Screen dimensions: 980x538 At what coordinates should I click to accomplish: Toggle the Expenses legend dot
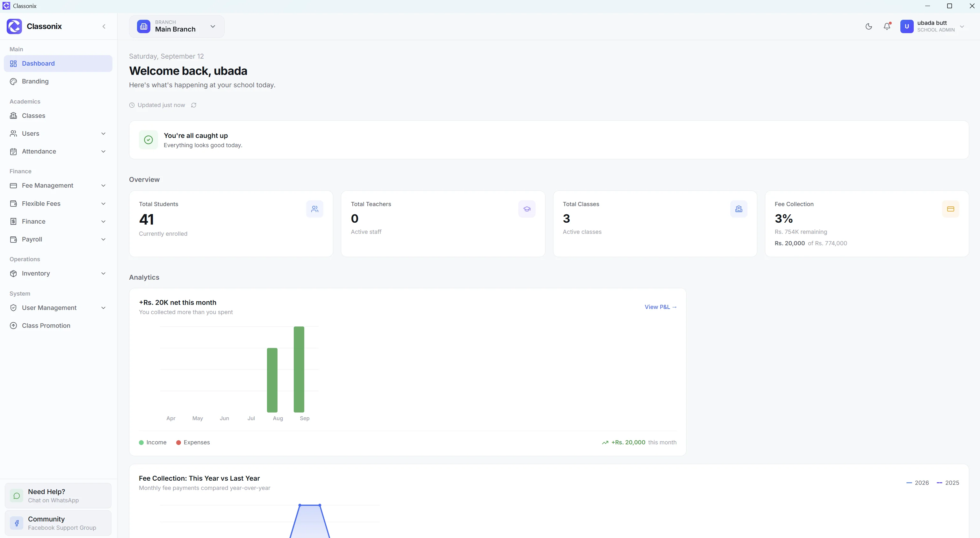coord(178,442)
